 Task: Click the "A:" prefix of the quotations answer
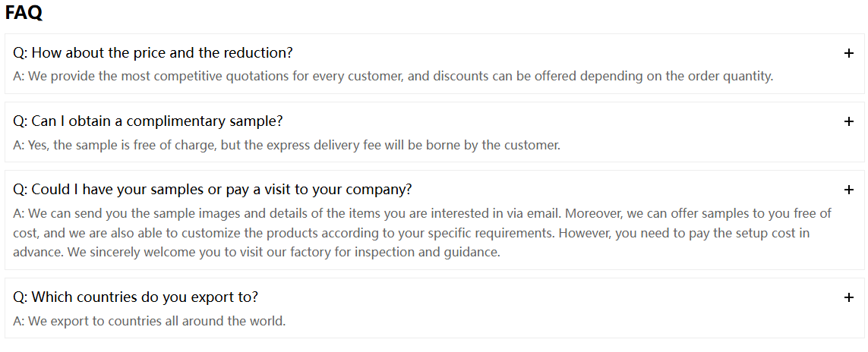pyautogui.click(x=19, y=77)
